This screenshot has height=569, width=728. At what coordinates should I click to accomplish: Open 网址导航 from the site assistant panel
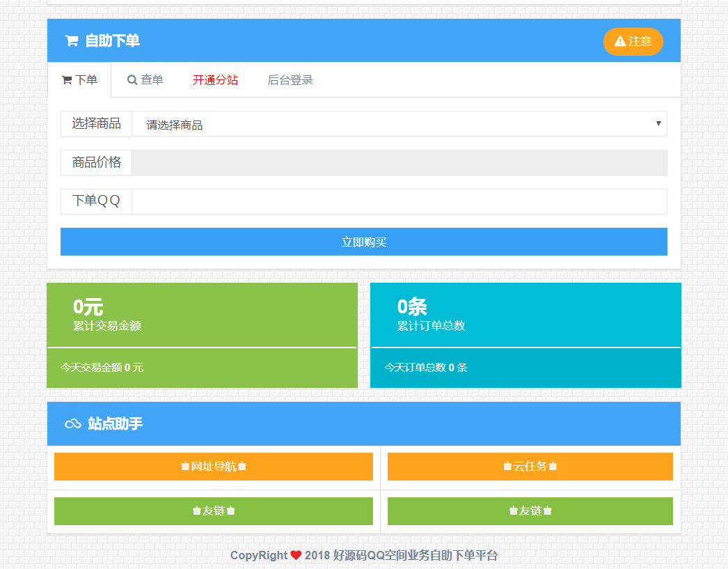point(214,467)
